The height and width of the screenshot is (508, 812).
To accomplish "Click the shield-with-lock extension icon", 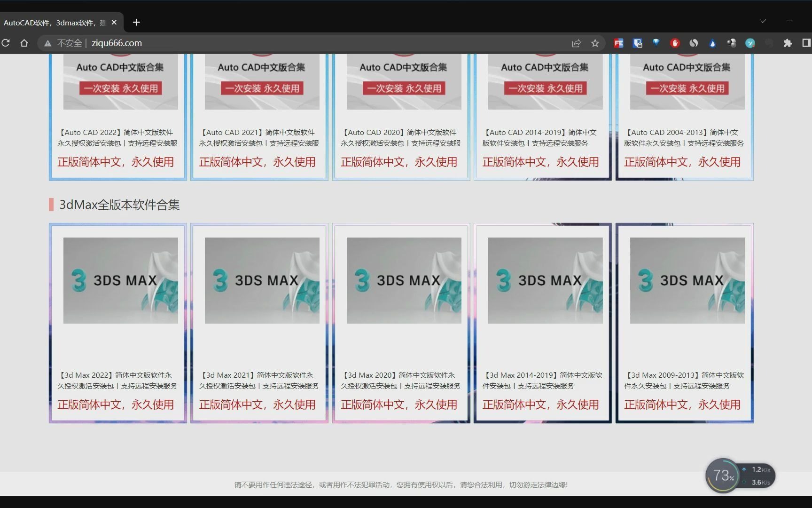I will click(x=637, y=43).
